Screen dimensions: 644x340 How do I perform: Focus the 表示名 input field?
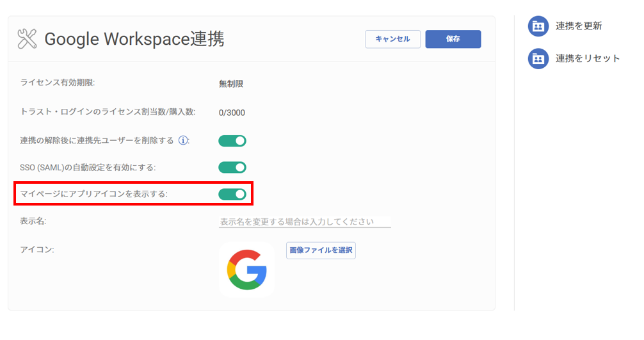click(305, 222)
